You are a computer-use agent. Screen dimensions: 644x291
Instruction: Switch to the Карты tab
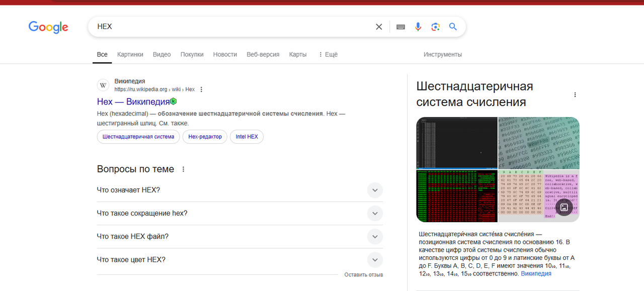click(298, 54)
